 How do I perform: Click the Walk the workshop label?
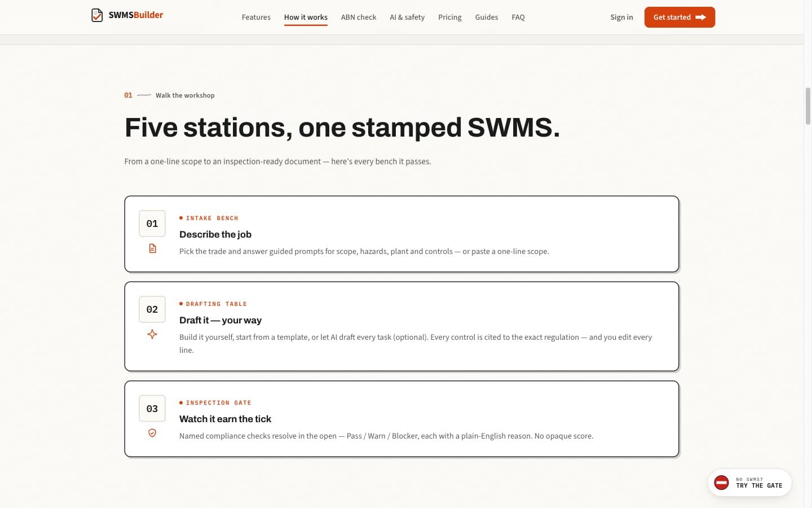pyautogui.click(x=185, y=95)
